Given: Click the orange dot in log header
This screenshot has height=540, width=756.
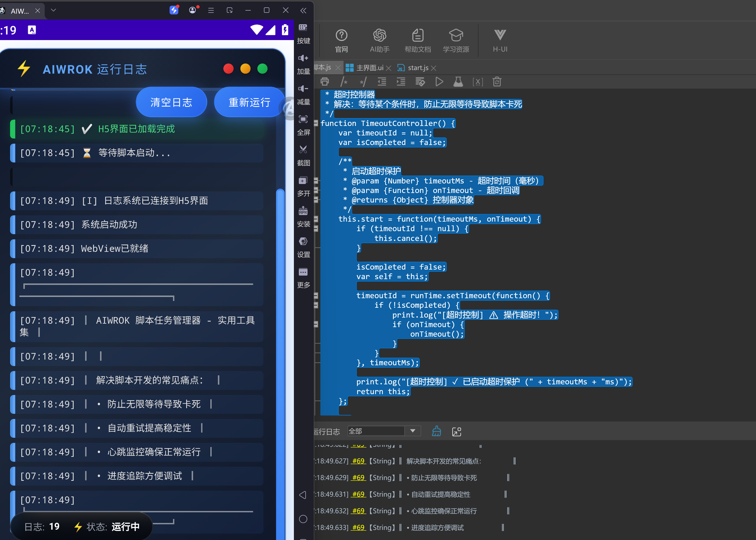Looking at the screenshot, I should point(245,69).
